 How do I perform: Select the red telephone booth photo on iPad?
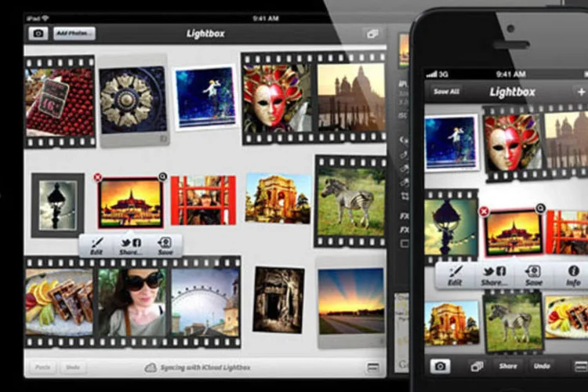(x=203, y=201)
